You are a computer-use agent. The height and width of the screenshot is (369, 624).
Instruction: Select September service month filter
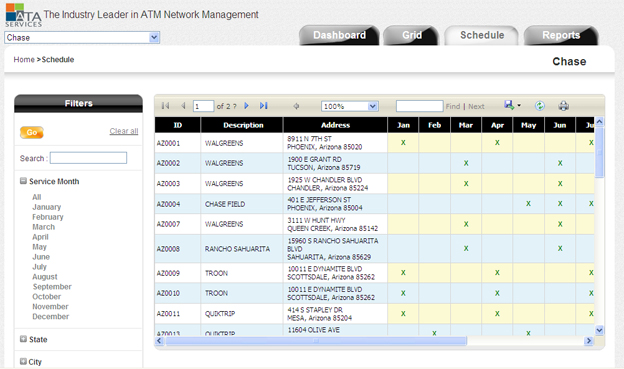(x=52, y=287)
